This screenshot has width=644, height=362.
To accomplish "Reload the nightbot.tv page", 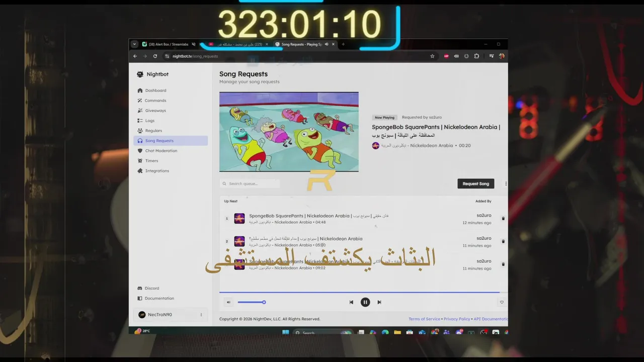I will click(155, 56).
